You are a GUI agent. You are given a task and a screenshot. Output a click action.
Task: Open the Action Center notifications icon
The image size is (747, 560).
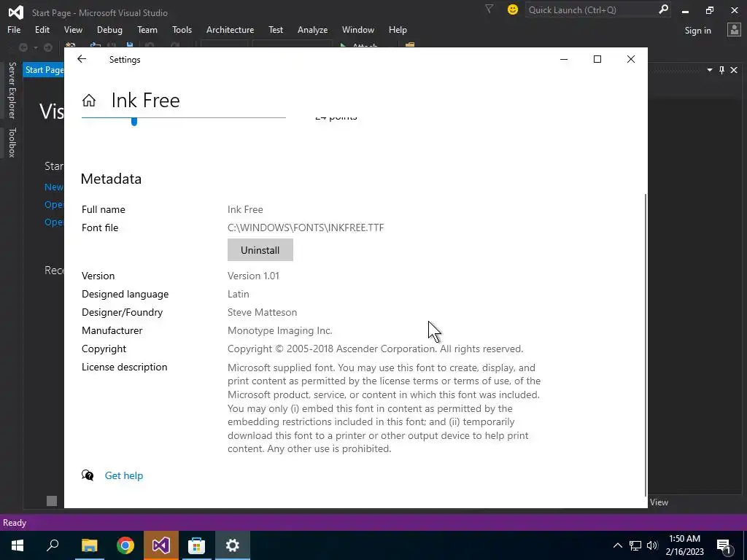(x=724, y=545)
